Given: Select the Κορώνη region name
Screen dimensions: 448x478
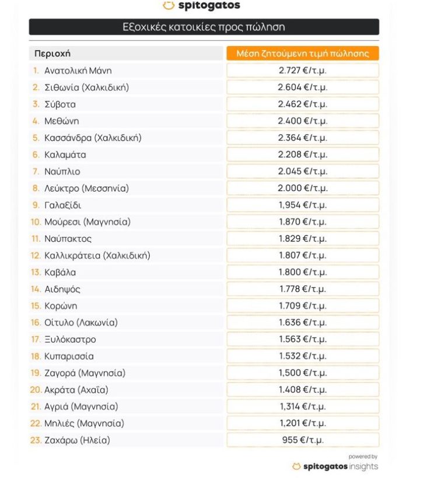Looking at the screenshot, I should click(x=61, y=306).
